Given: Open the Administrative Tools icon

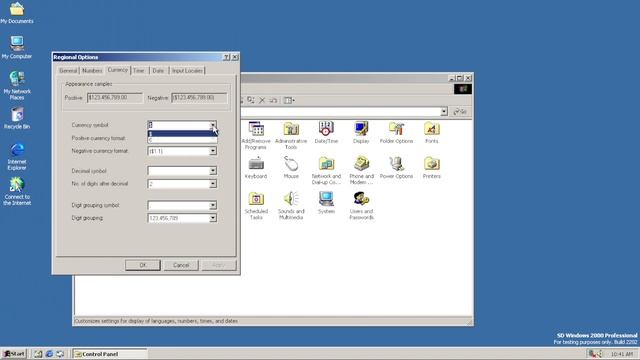Looking at the screenshot, I should [x=291, y=135].
